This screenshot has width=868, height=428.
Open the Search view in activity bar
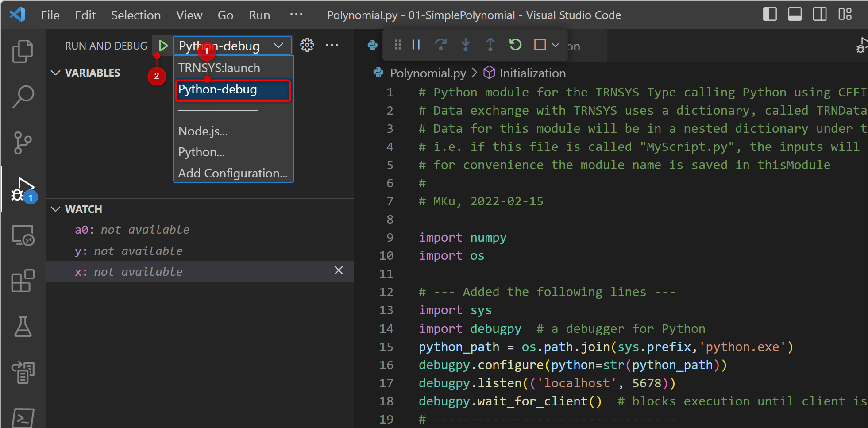click(23, 97)
